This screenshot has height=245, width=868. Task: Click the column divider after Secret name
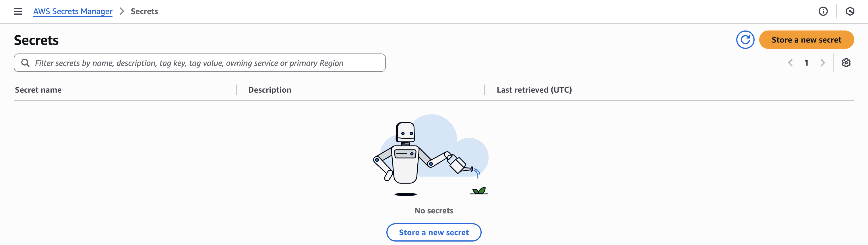[x=236, y=90]
